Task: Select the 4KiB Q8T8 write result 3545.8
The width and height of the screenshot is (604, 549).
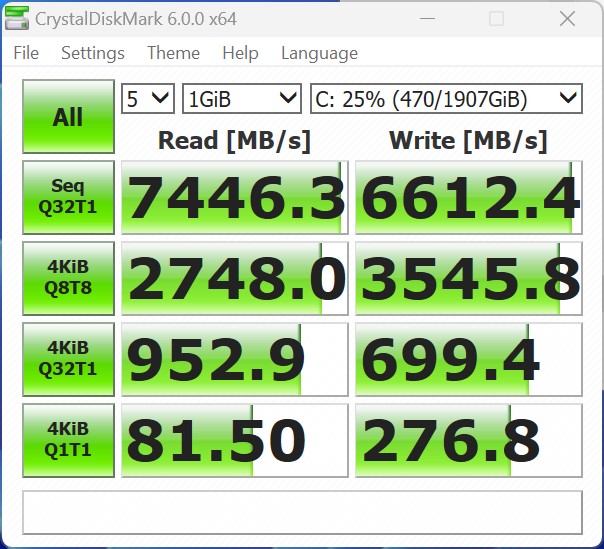Action: 468,278
